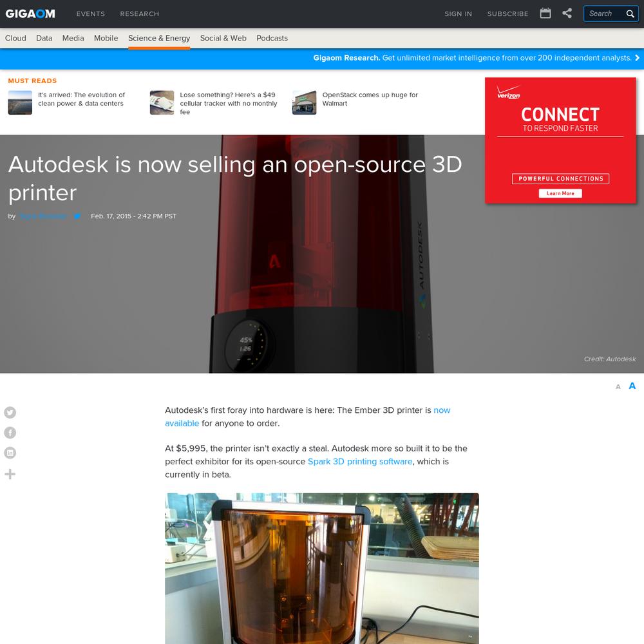Click 'Credit: Autodesk' caption

pos(610,359)
